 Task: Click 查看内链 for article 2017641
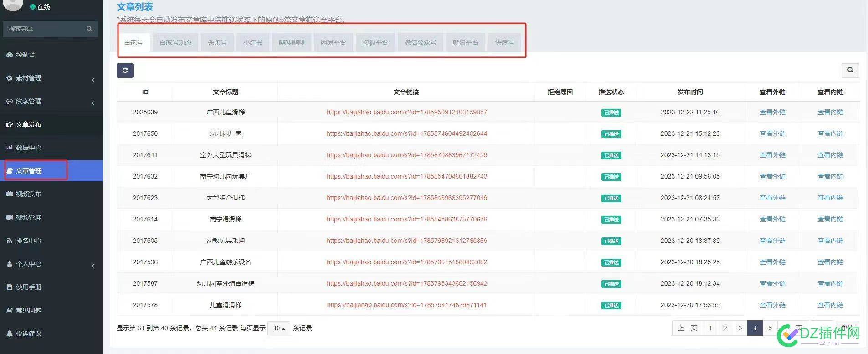(830, 155)
